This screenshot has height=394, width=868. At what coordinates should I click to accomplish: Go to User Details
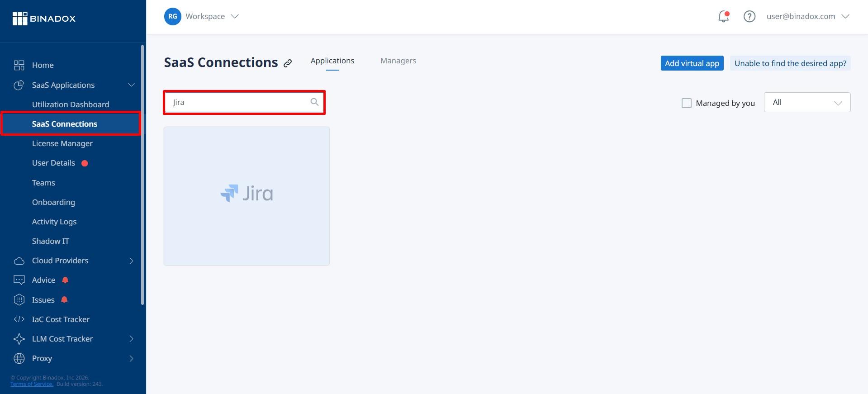tap(53, 163)
